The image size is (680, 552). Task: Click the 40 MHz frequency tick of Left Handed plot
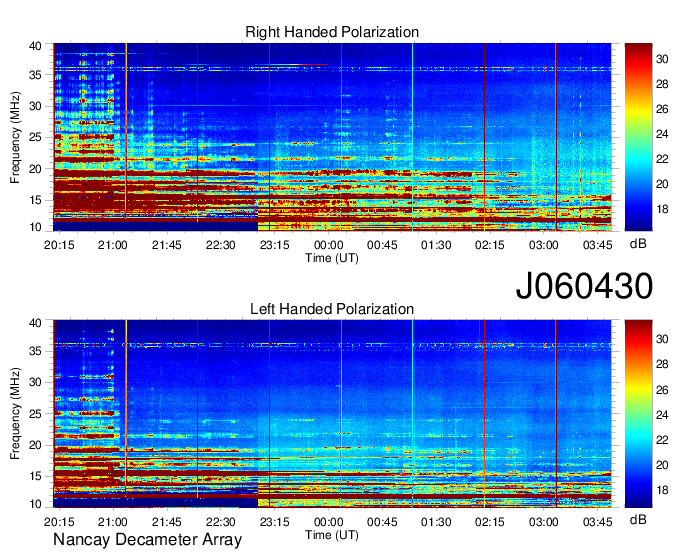click(35, 323)
